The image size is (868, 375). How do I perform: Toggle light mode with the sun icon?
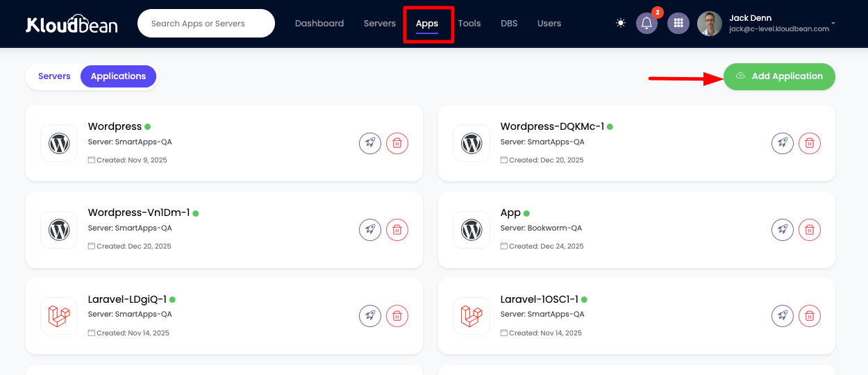click(620, 24)
